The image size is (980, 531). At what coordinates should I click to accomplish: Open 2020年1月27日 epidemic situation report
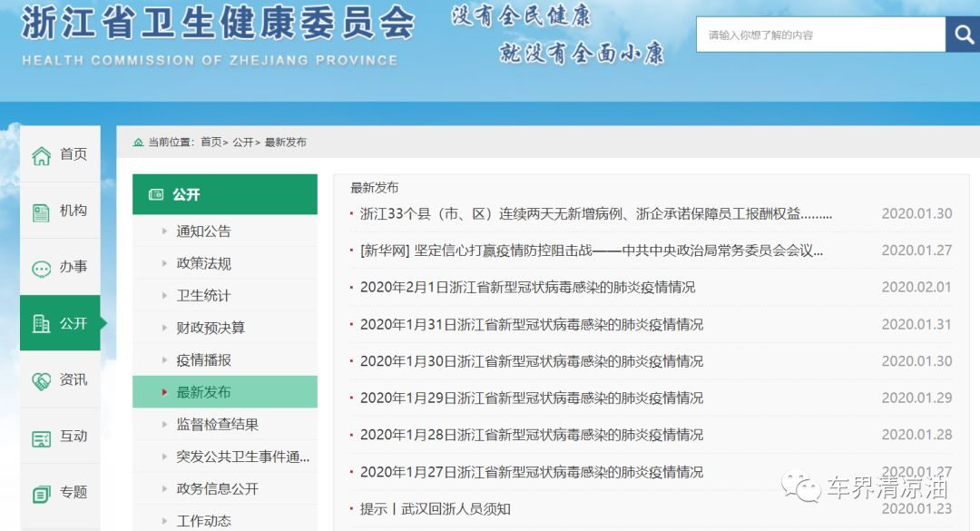531,472
